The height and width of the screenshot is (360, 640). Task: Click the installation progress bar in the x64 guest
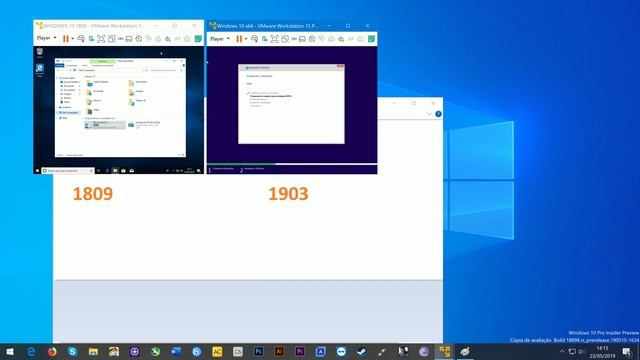[292, 164]
